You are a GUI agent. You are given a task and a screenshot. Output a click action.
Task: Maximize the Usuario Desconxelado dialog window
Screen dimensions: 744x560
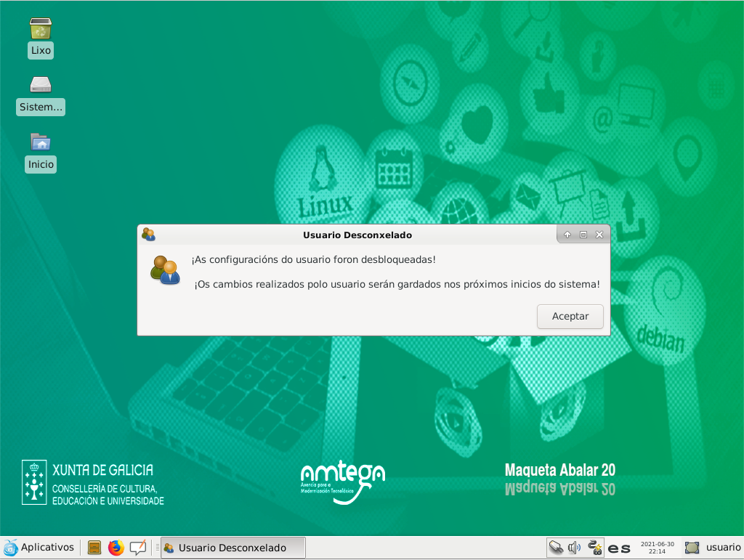pyautogui.click(x=583, y=235)
